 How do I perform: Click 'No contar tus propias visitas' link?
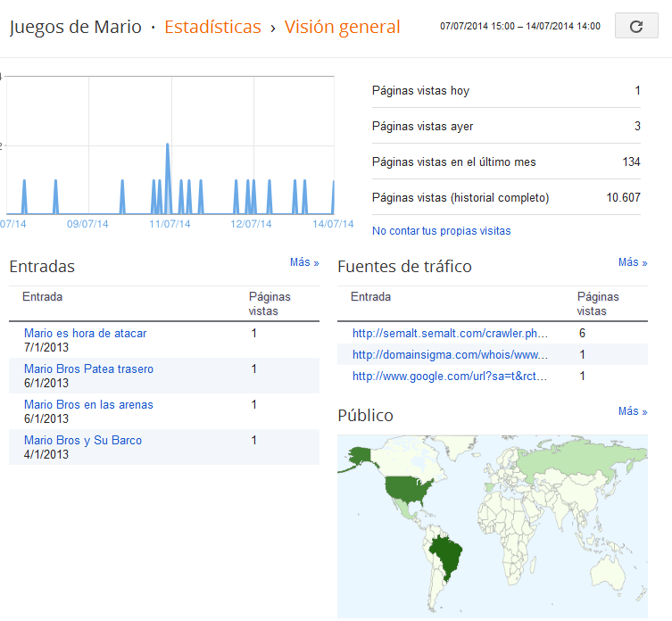point(441,230)
